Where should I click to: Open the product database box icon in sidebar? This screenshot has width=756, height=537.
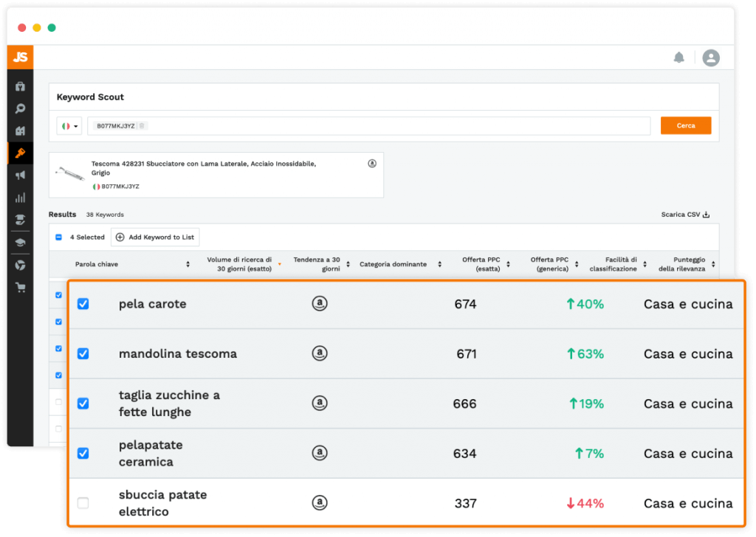pos(20,87)
